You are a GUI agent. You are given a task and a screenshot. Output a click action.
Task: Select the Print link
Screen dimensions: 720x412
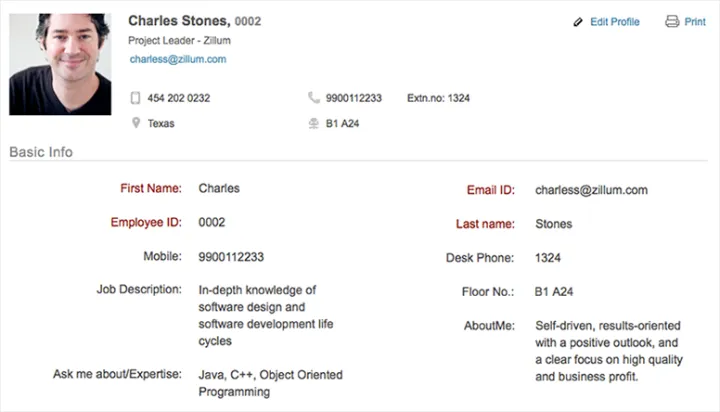[x=695, y=21]
